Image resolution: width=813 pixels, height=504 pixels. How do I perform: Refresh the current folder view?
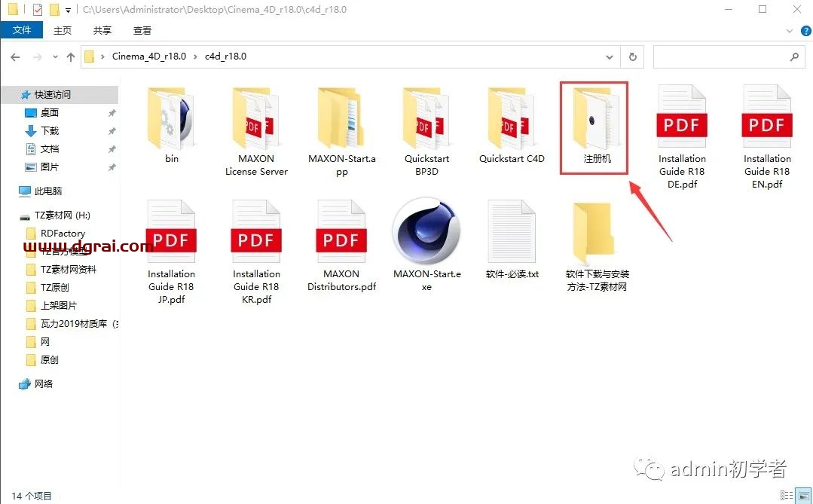click(633, 57)
